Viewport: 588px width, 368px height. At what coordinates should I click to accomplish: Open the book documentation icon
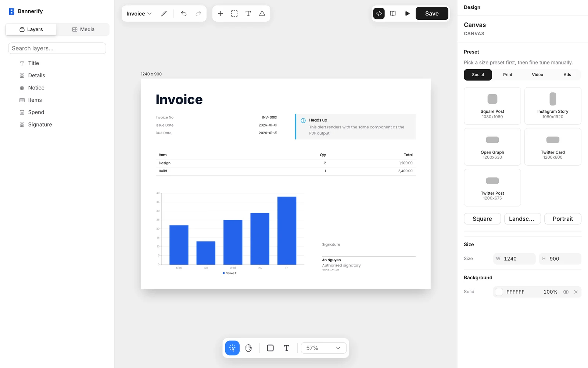coord(393,14)
